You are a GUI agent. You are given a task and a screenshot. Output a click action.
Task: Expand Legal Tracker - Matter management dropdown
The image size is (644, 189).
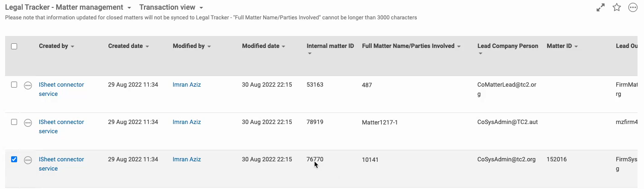[x=129, y=8]
